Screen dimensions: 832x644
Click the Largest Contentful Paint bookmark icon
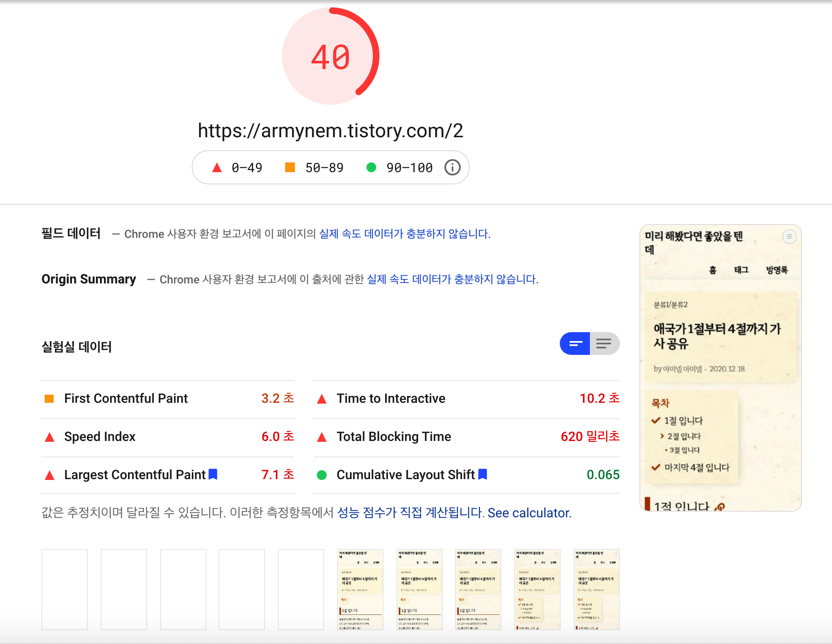click(x=213, y=474)
